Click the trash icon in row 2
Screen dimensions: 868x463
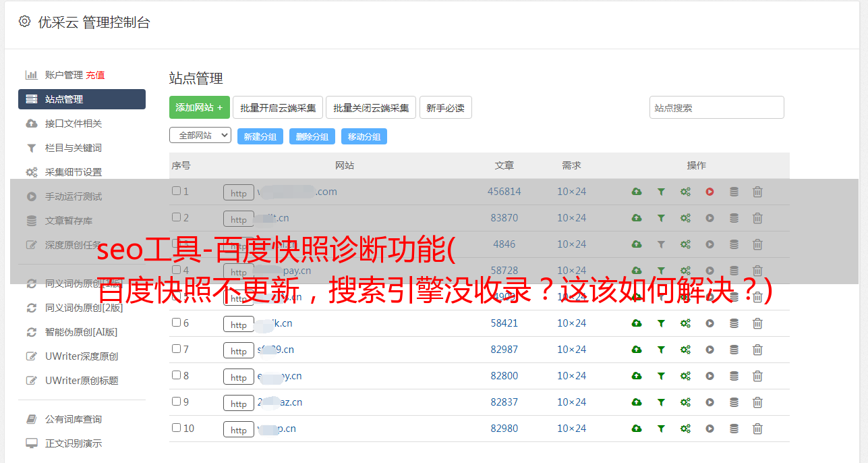click(757, 218)
